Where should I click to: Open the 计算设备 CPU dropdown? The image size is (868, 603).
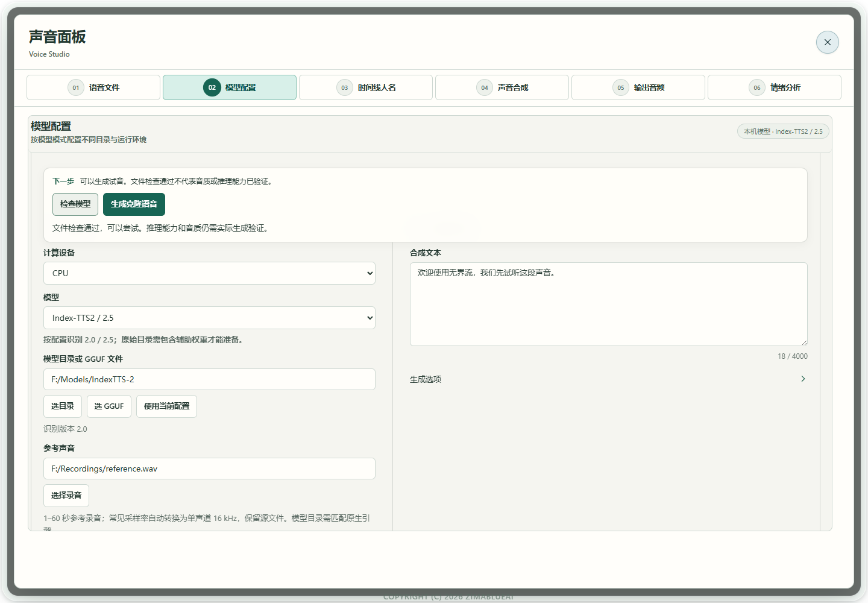pyautogui.click(x=209, y=273)
